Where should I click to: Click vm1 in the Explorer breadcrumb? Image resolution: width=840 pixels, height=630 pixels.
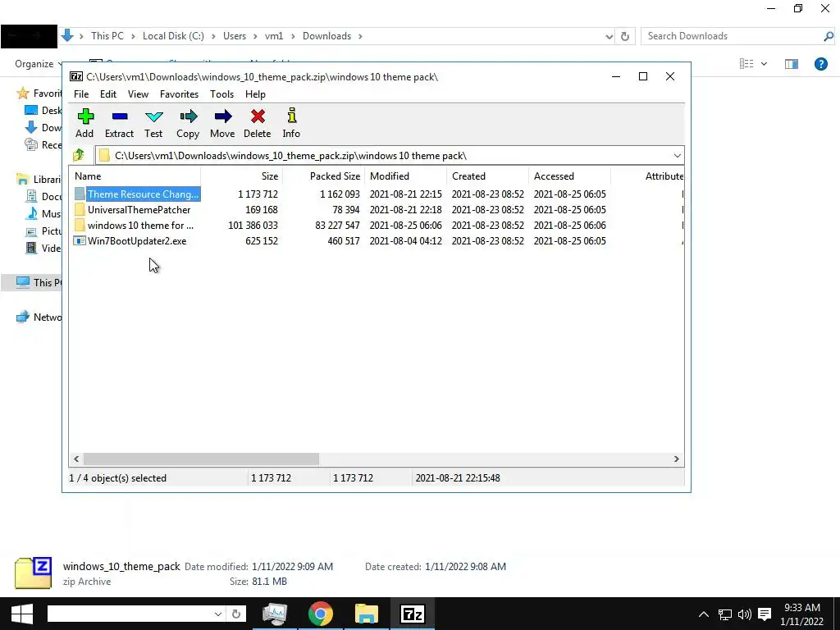pyautogui.click(x=274, y=36)
